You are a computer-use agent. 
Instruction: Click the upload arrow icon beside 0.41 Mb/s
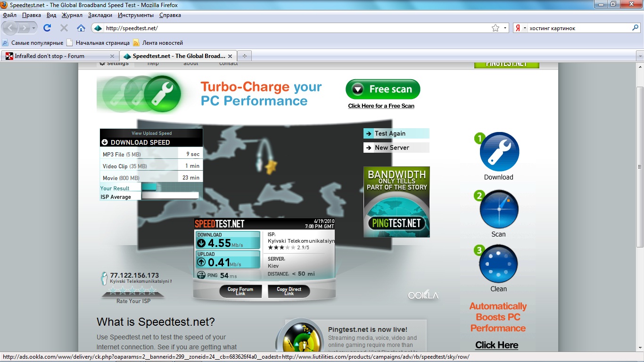tap(201, 263)
